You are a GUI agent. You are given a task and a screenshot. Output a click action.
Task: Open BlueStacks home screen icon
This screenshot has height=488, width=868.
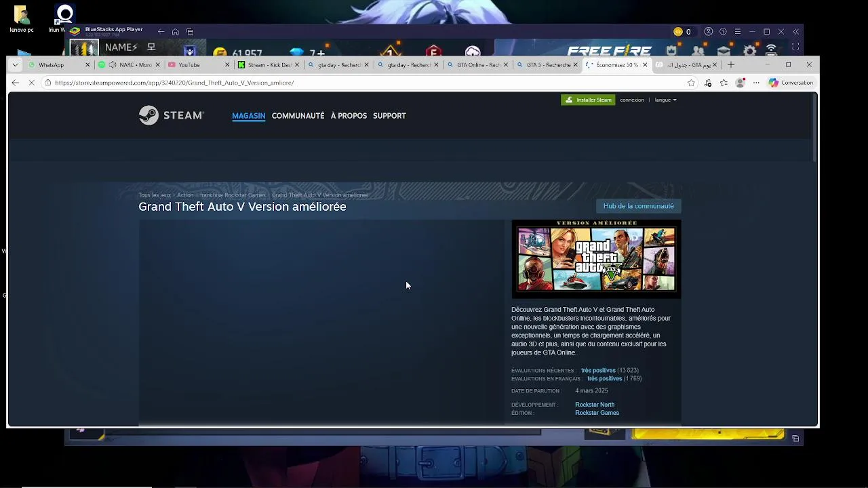pyautogui.click(x=176, y=32)
